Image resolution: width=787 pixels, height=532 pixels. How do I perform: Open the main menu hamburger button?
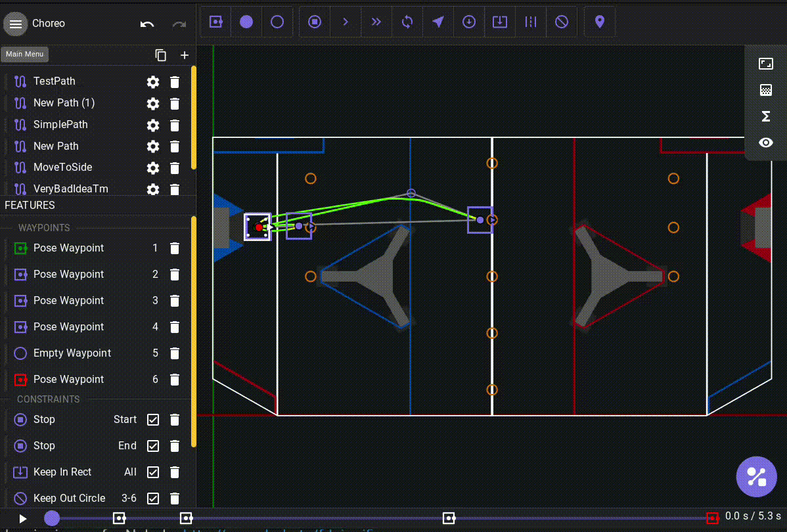click(16, 24)
